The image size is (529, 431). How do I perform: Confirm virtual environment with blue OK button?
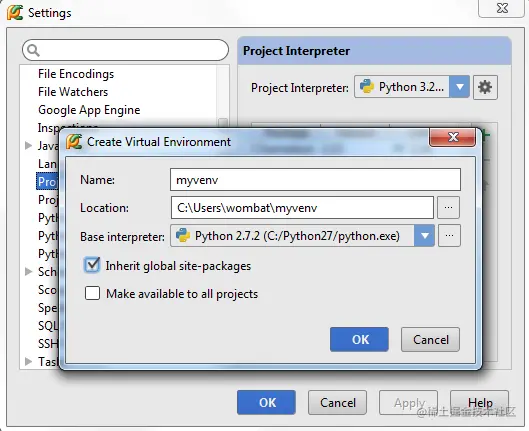pos(359,339)
